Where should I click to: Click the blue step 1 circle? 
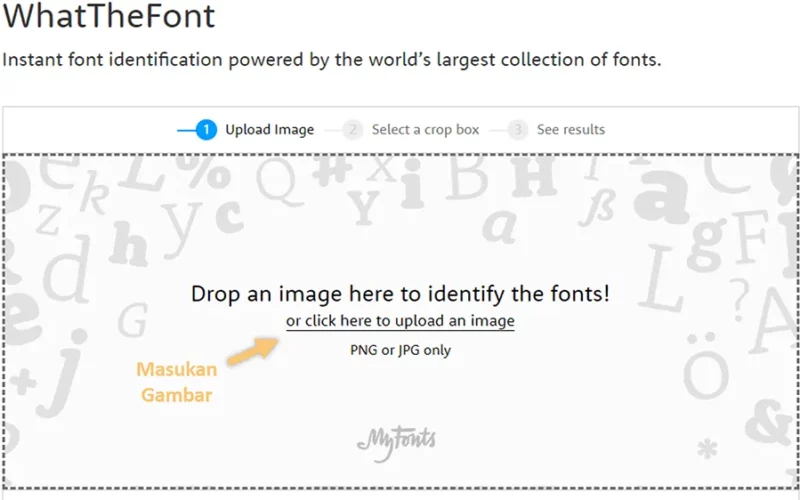tap(206, 130)
